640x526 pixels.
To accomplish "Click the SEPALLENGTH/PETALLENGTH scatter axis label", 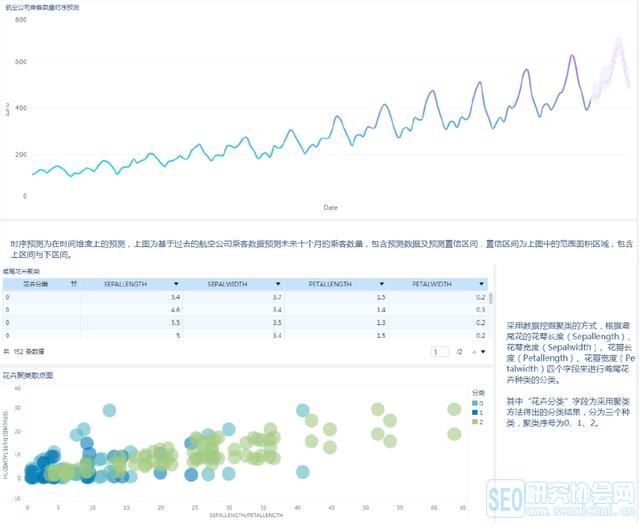I will (x=246, y=515).
